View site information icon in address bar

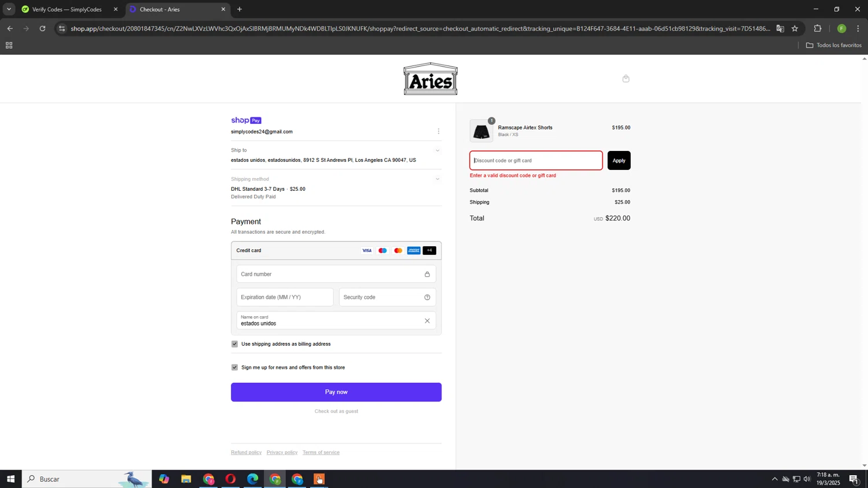pos(62,28)
